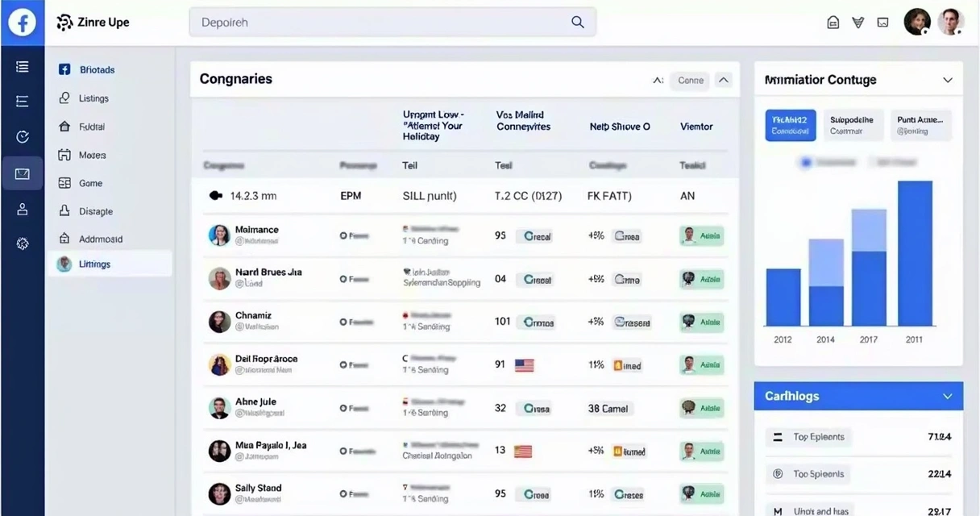Open Nard Brues Jia avatar
Image resolution: width=980 pixels, height=516 pixels.
tap(219, 279)
